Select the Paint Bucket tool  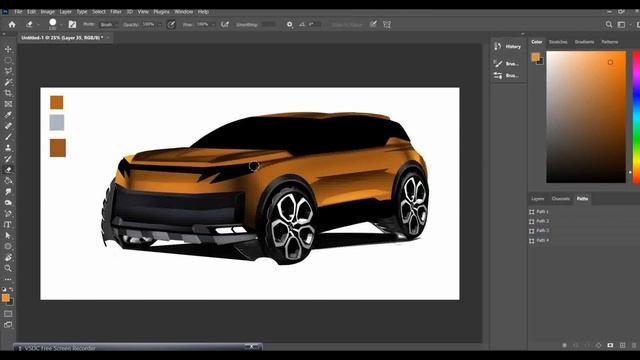[x=8, y=181]
